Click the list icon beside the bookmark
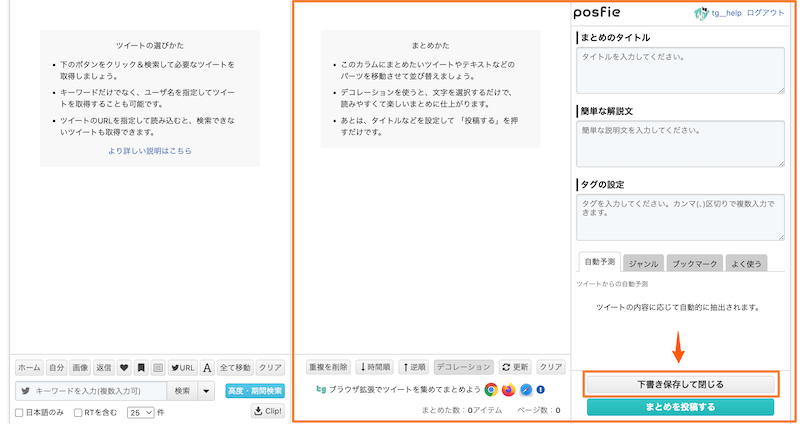The height and width of the screenshot is (424, 800). (x=158, y=367)
